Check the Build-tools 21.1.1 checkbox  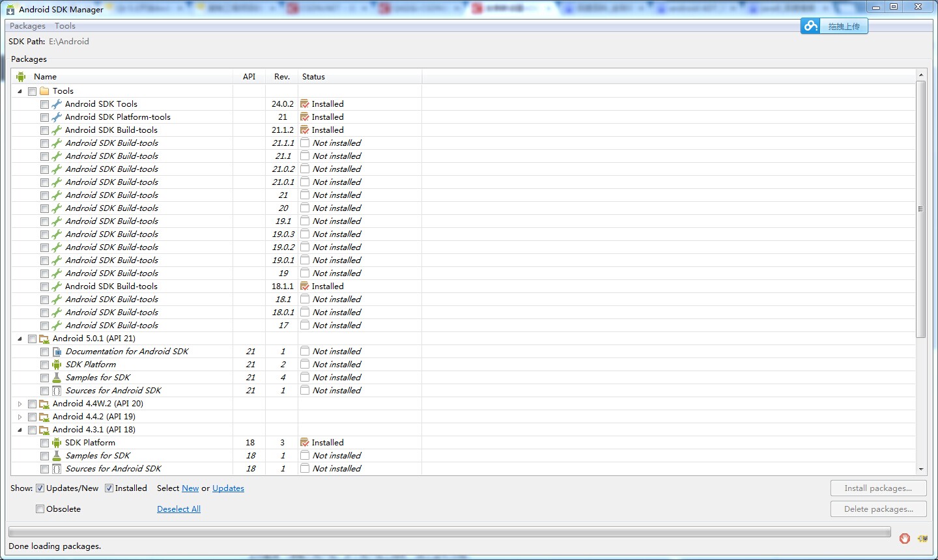click(44, 143)
